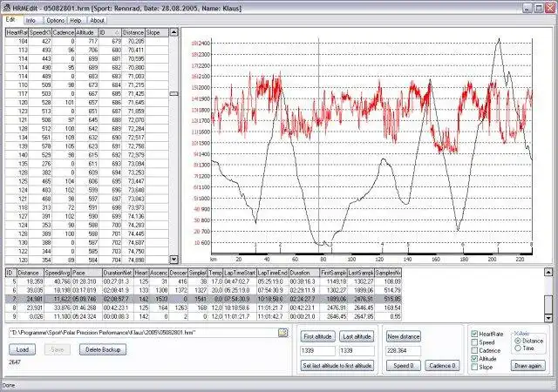The height and width of the screenshot is (392, 558).
Task: Open the Help tab
Action: (76, 21)
